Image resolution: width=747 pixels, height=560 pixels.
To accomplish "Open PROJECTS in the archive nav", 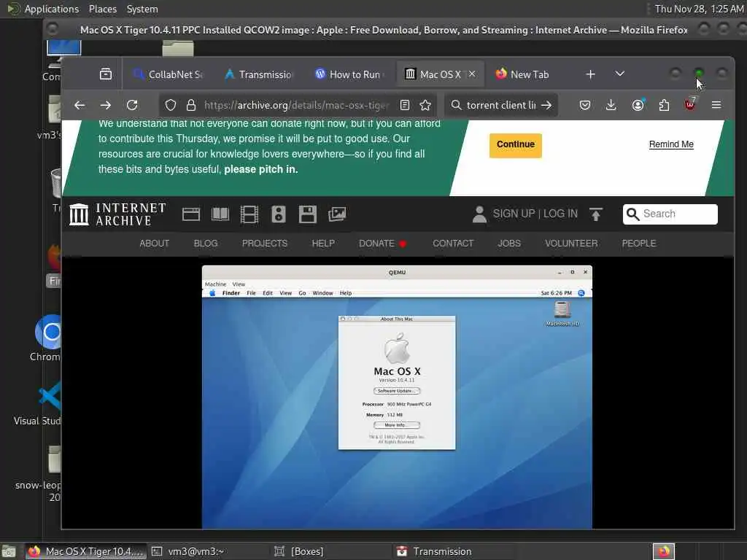I will coord(264,244).
